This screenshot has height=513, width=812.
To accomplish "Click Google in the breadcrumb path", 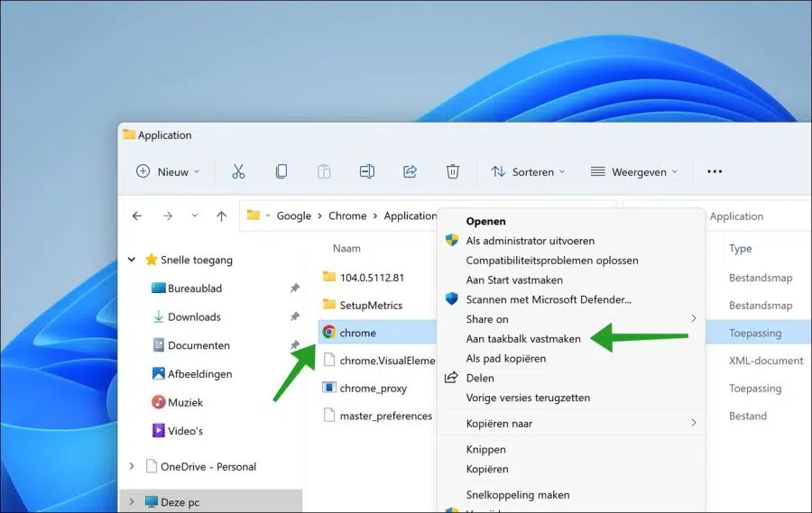I will tap(293, 215).
